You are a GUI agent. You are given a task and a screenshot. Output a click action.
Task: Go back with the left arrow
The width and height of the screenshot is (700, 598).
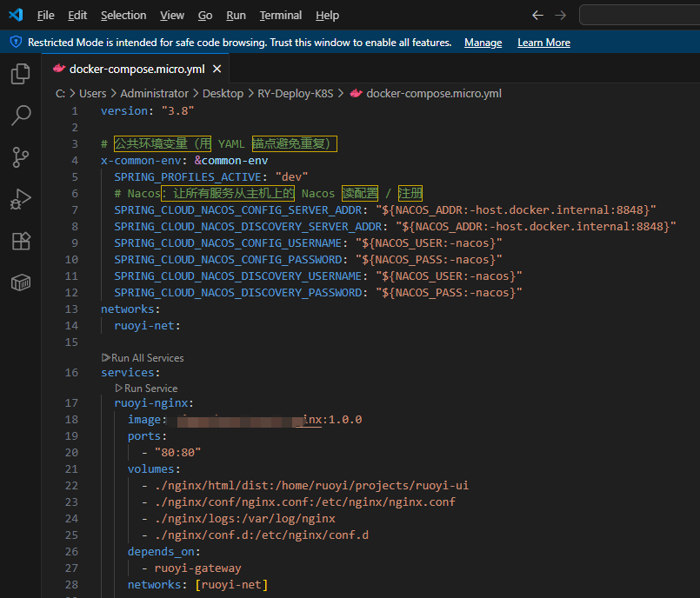537,16
